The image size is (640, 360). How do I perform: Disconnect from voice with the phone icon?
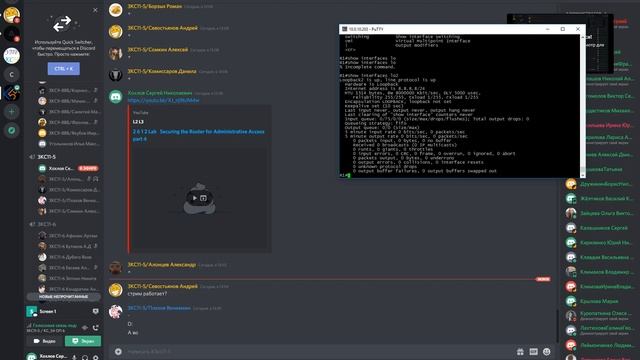pyautogui.click(x=96, y=327)
